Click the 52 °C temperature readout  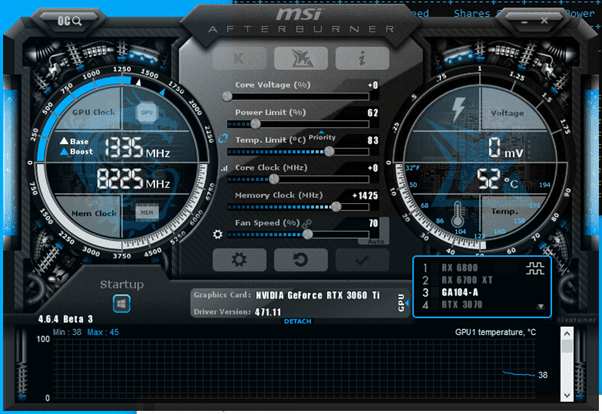pos(497,180)
